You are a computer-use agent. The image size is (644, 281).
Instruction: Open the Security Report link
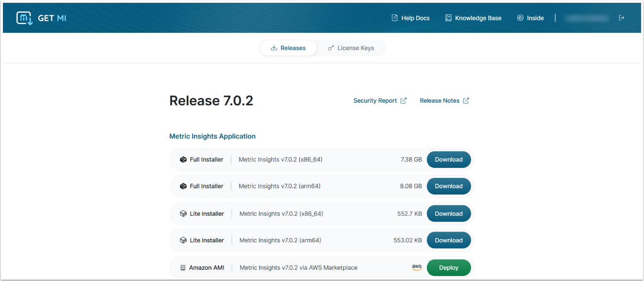(375, 101)
